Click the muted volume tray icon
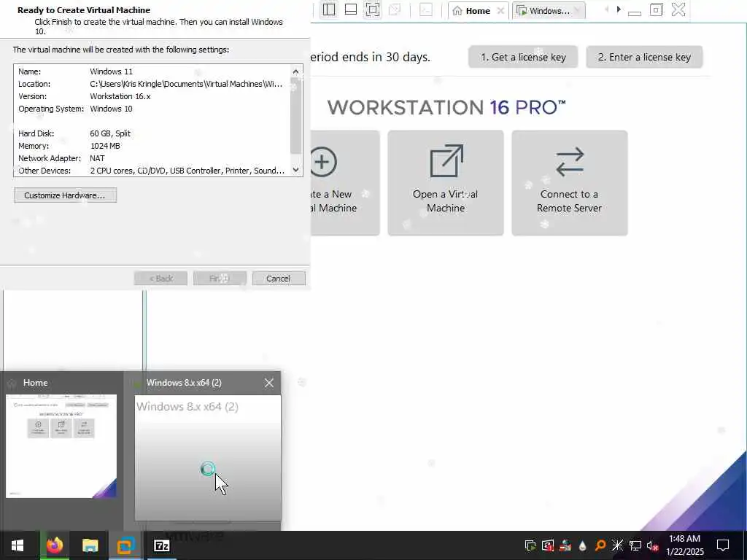The height and width of the screenshot is (560, 747). pyautogui.click(x=652, y=545)
